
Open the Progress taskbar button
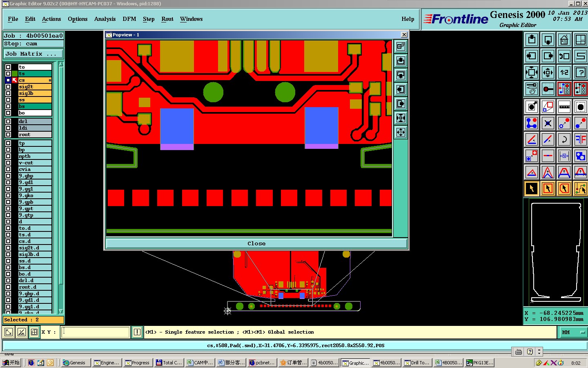click(x=138, y=363)
